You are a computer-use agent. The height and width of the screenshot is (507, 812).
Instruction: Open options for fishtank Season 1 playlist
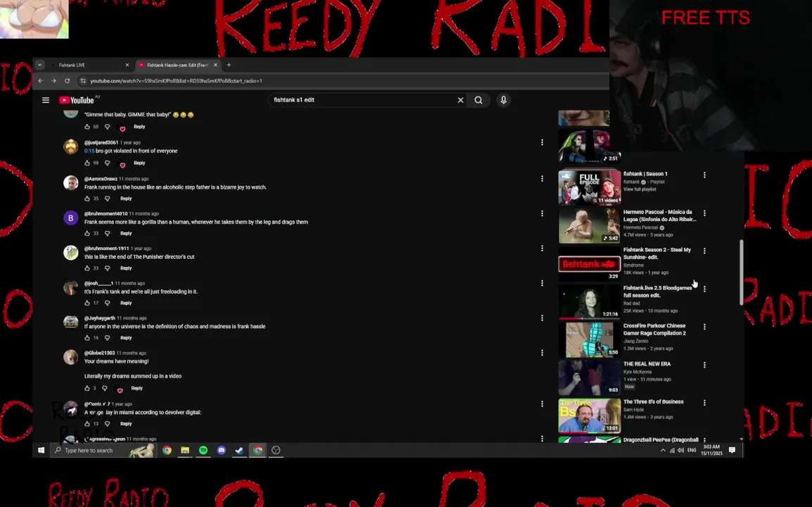704,175
